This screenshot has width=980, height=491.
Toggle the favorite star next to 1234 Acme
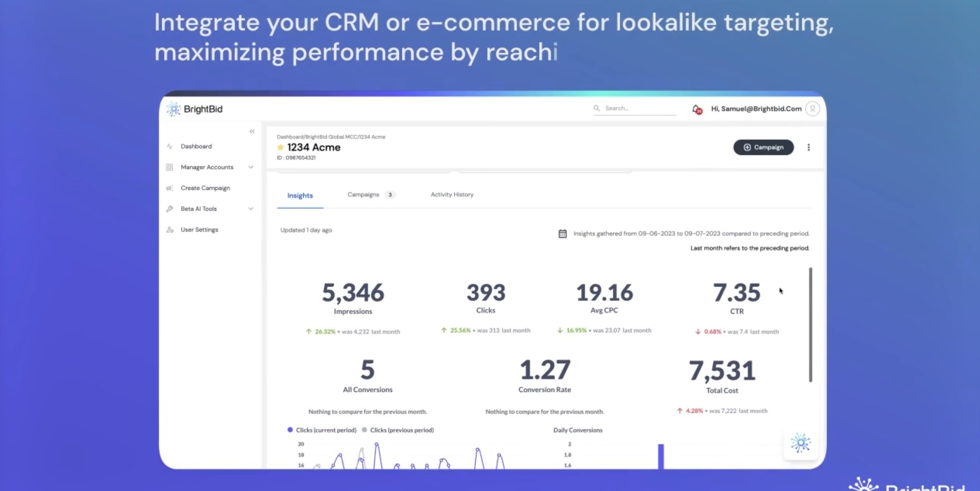click(x=281, y=148)
